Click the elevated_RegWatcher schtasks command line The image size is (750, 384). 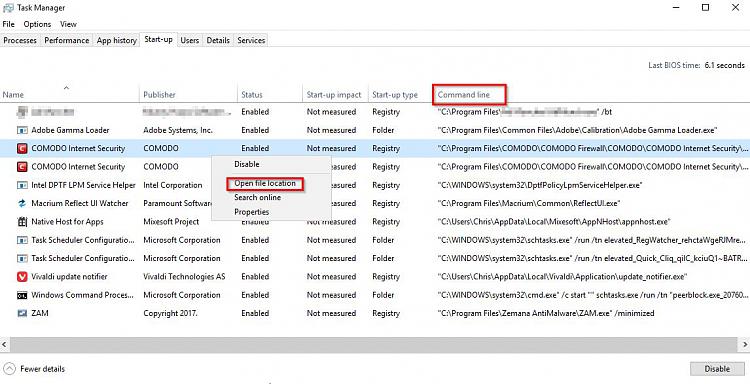[x=591, y=240]
